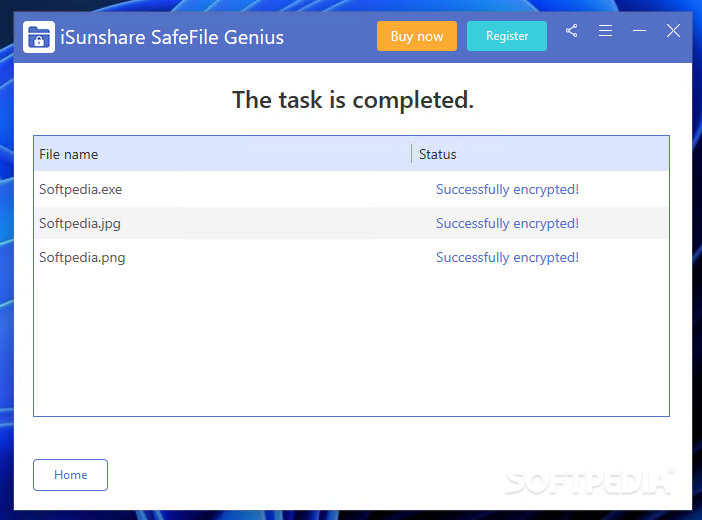
Task: Select the Softpedia.jpg file name
Action: coord(80,223)
